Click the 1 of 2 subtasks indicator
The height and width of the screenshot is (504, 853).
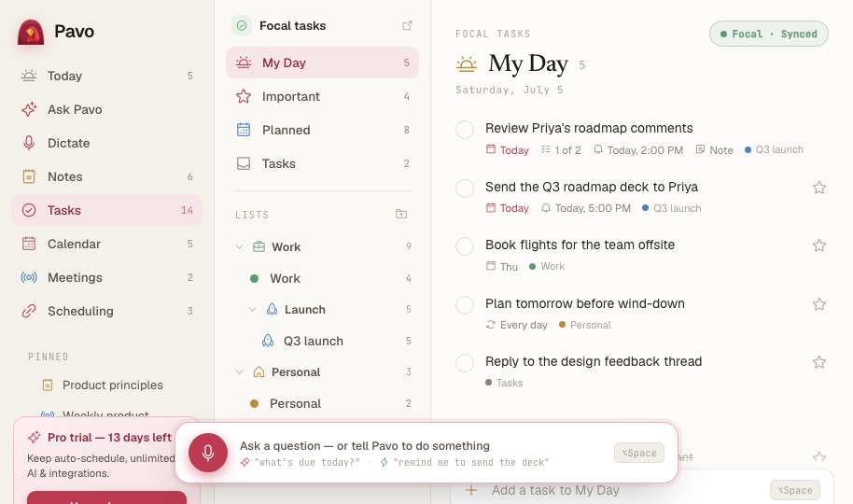point(561,150)
